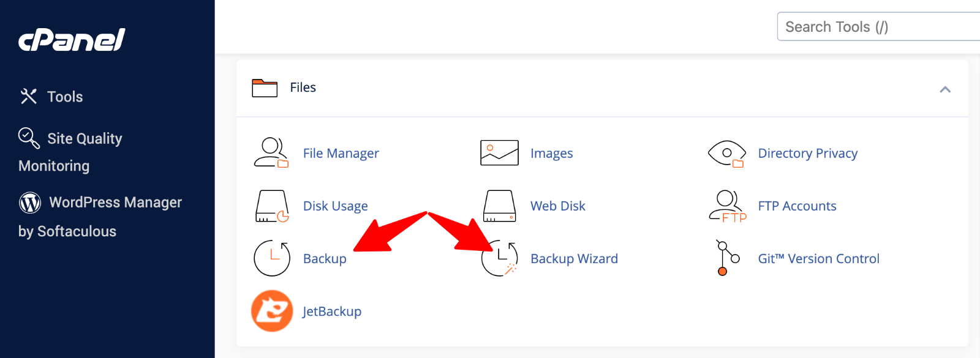Click the Files section heading

pyautogui.click(x=303, y=88)
